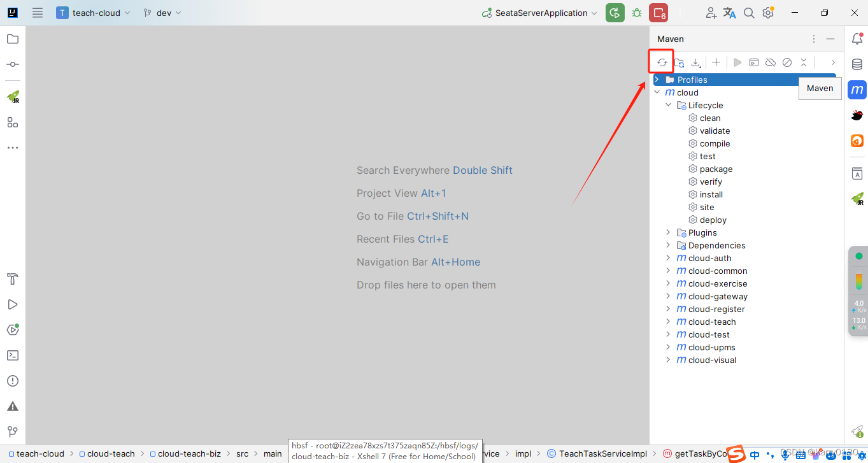Click the green Run button

click(615, 13)
